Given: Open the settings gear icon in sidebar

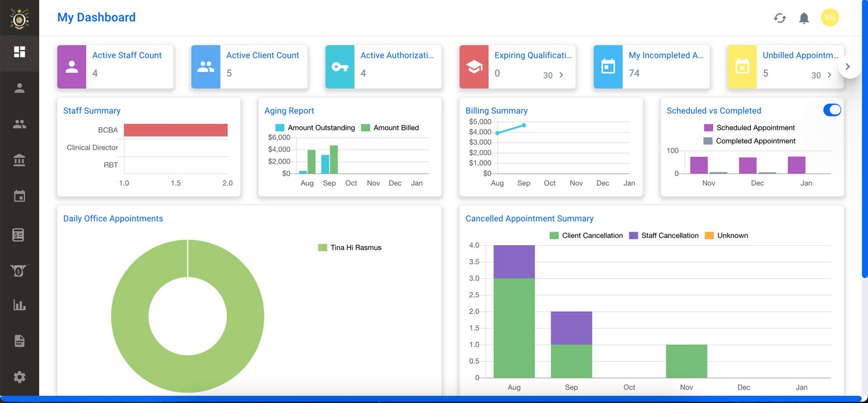Looking at the screenshot, I should 20,377.
